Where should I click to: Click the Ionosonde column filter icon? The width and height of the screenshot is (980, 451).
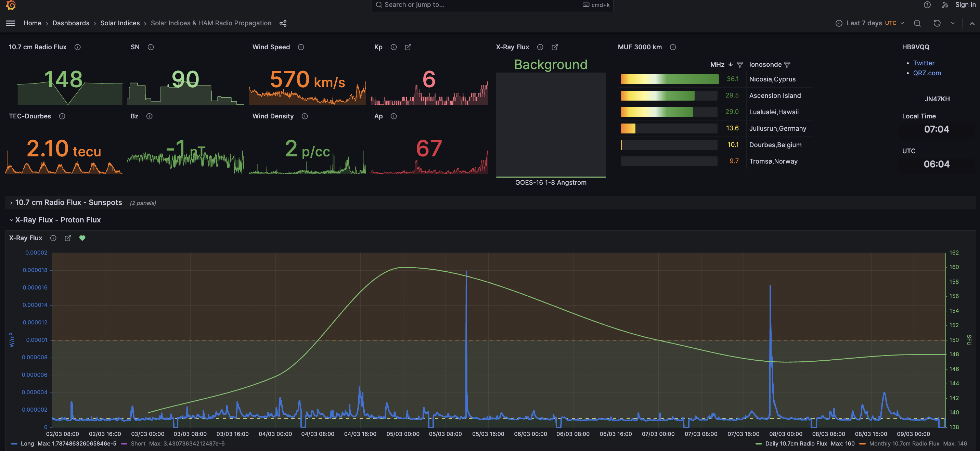point(787,65)
